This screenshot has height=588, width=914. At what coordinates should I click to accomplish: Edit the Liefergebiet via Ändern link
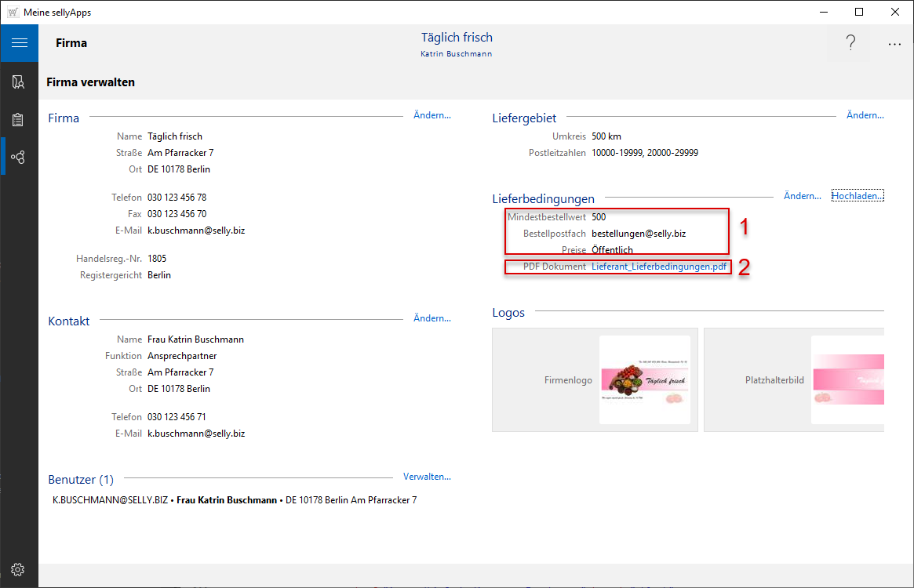pos(865,115)
